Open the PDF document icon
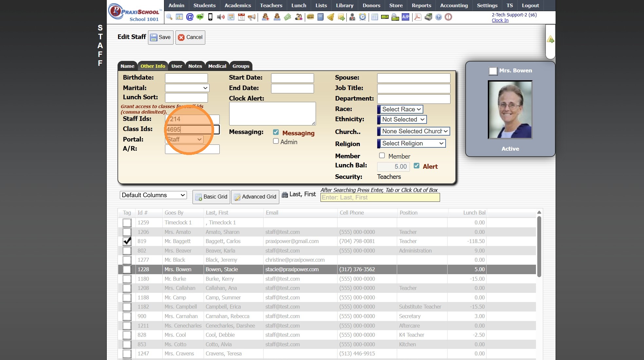Image resolution: width=644 pixels, height=360 pixels. pos(417,17)
